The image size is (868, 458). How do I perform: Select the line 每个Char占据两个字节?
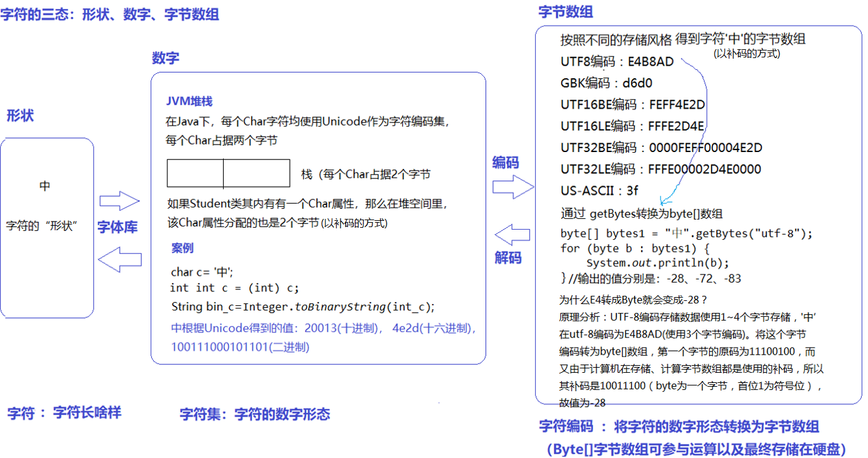[221, 140]
